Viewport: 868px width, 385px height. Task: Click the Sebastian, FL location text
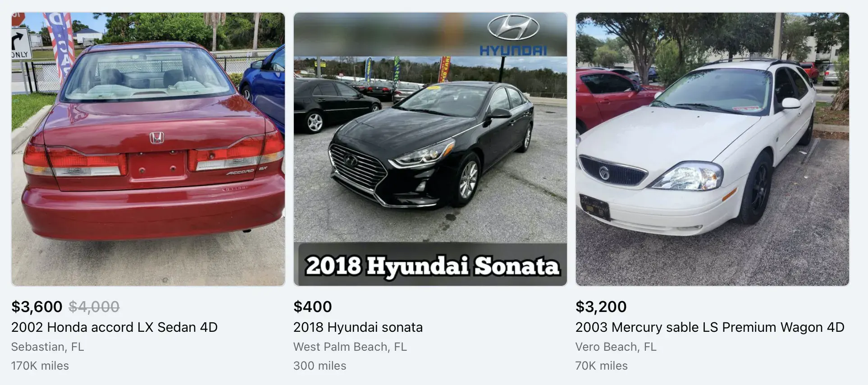[48, 347]
